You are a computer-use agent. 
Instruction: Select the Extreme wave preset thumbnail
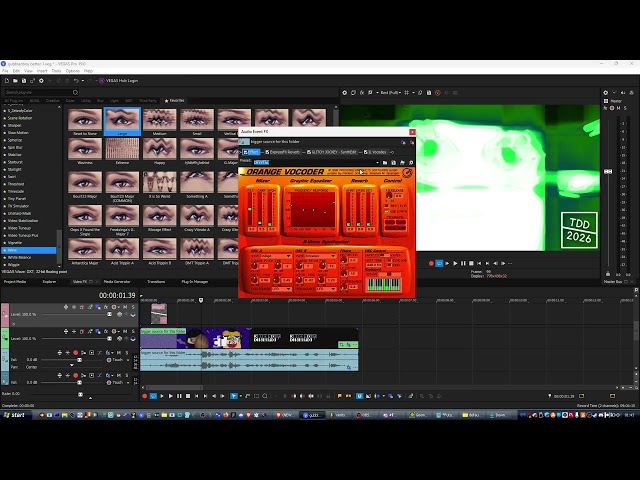click(122, 149)
